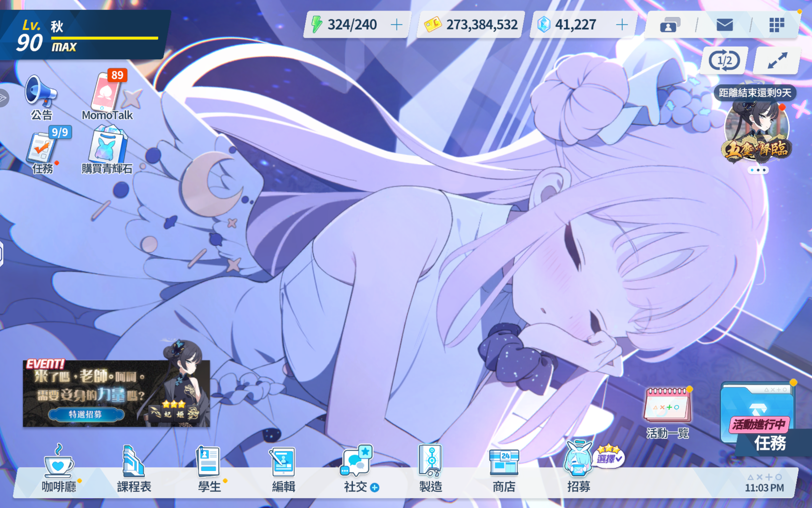Open 製造 crafting
The height and width of the screenshot is (508, 812).
click(431, 469)
